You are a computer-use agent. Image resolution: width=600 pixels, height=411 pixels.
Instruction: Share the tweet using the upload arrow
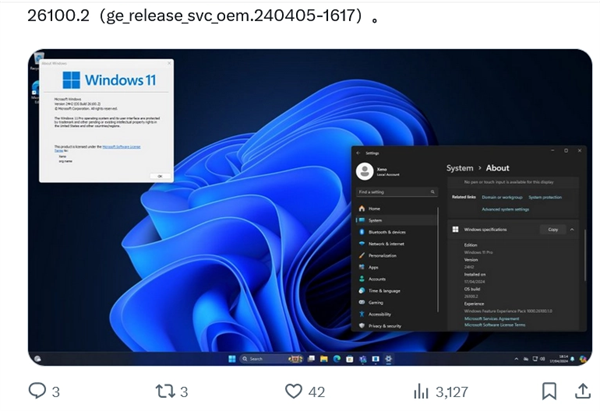pyautogui.click(x=582, y=391)
